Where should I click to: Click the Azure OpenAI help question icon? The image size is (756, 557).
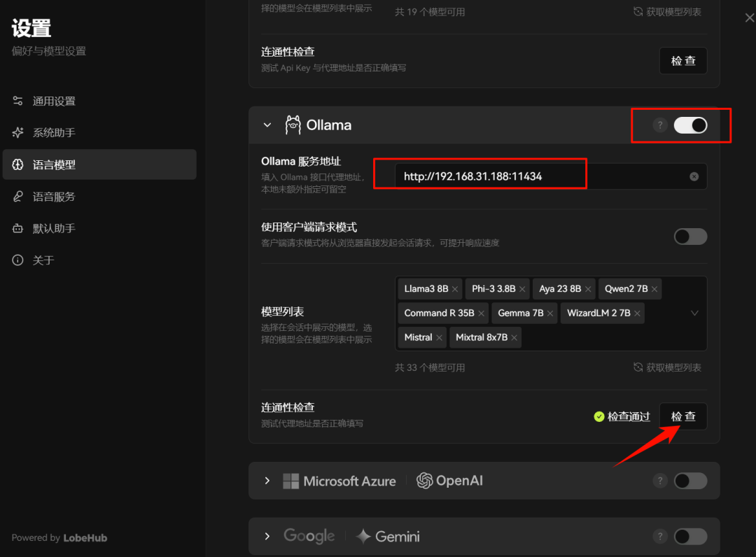point(660,481)
